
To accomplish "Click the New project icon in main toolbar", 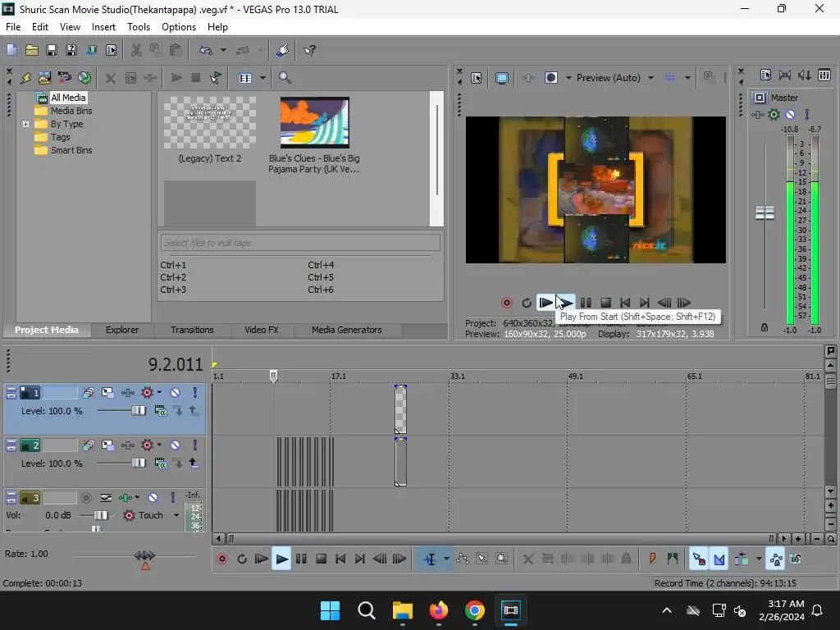I will pyautogui.click(x=11, y=50).
